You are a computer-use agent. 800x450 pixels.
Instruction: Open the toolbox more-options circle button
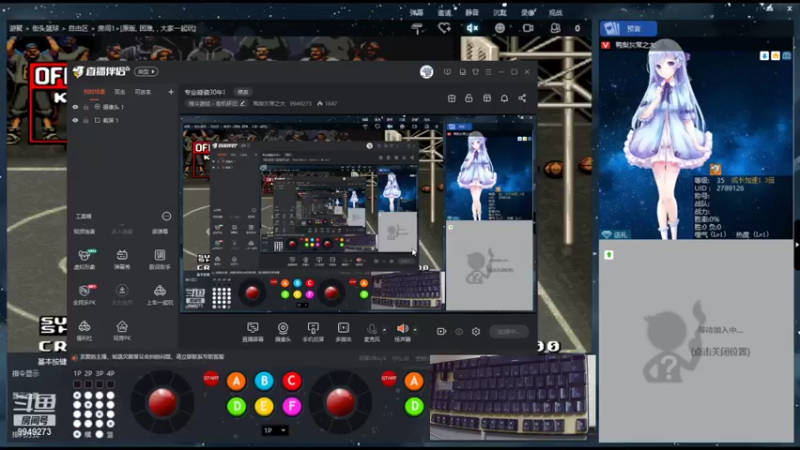coord(166,216)
